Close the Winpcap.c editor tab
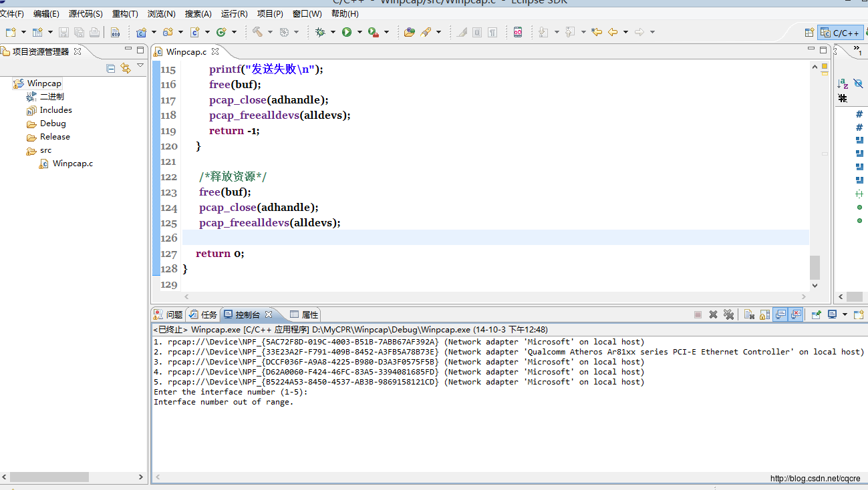The image size is (868, 490). [215, 51]
